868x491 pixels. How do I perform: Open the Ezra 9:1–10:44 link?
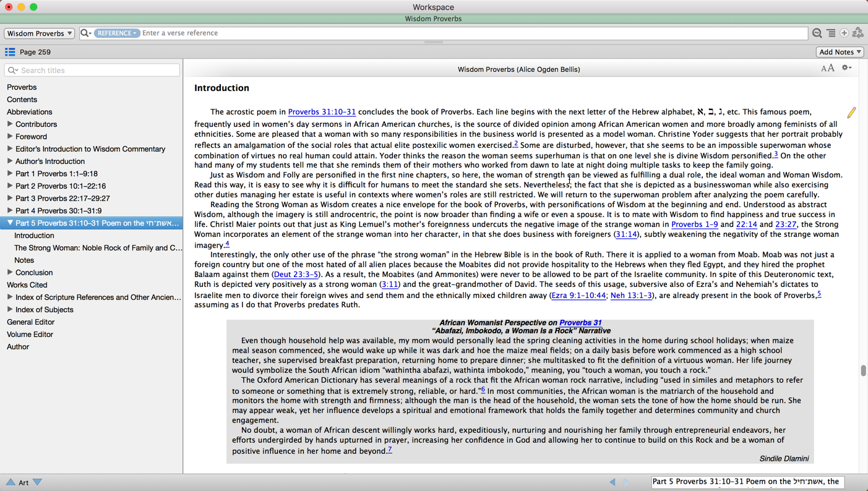(578, 296)
